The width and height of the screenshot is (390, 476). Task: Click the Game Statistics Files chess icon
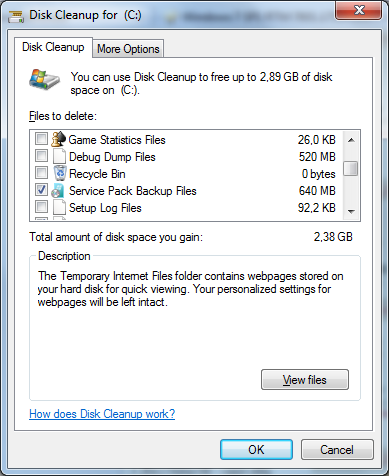coord(59,139)
